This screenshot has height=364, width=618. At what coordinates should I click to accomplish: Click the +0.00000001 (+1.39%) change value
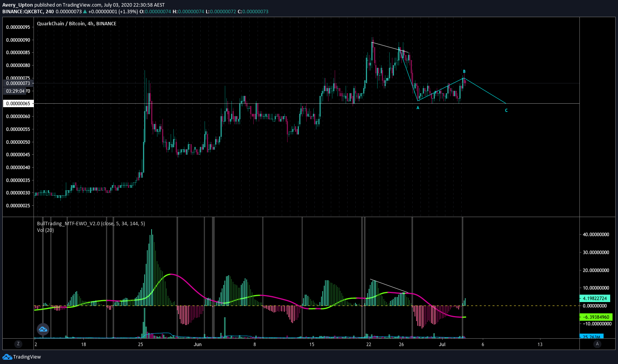coord(113,11)
